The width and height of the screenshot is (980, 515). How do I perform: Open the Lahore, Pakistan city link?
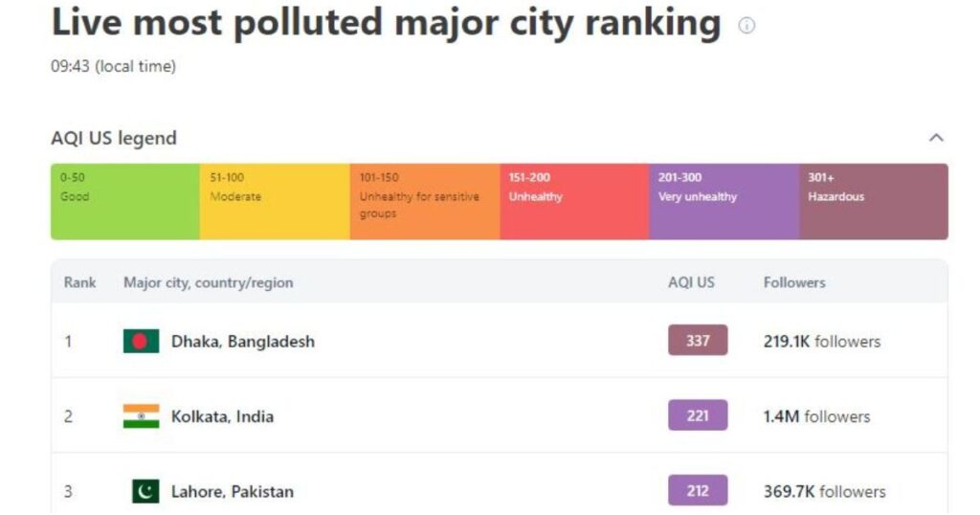(233, 492)
